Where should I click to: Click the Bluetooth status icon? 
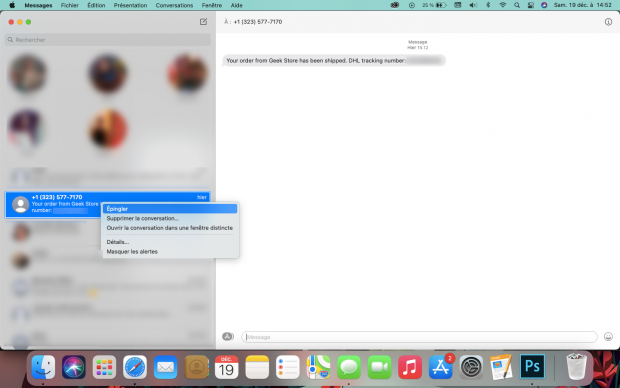point(488,5)
